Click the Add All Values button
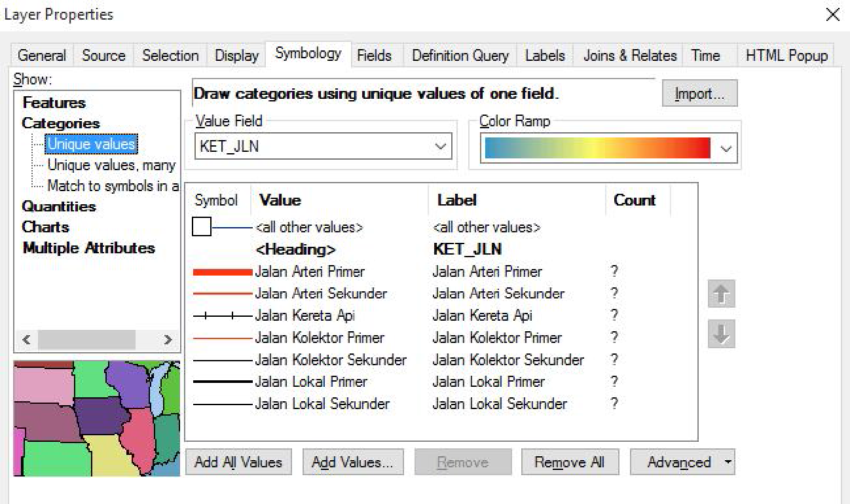Viewport: 850px width, 504px height. 238,462
